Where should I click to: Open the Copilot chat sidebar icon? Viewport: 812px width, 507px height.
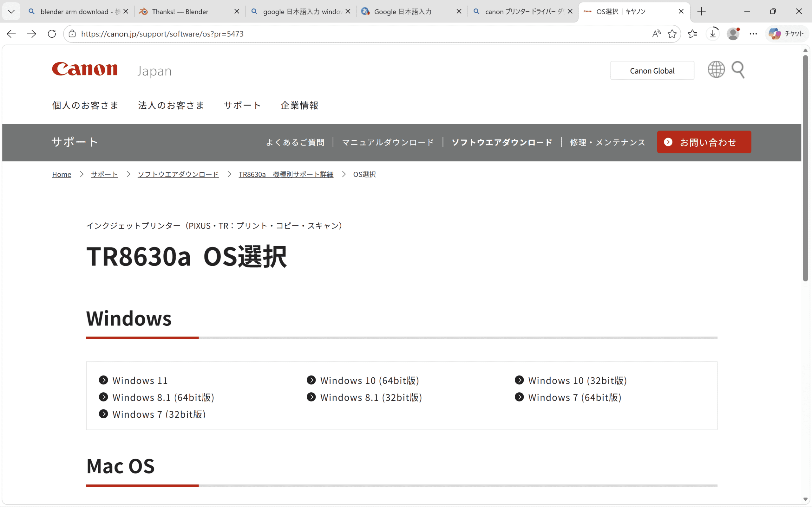787,34
